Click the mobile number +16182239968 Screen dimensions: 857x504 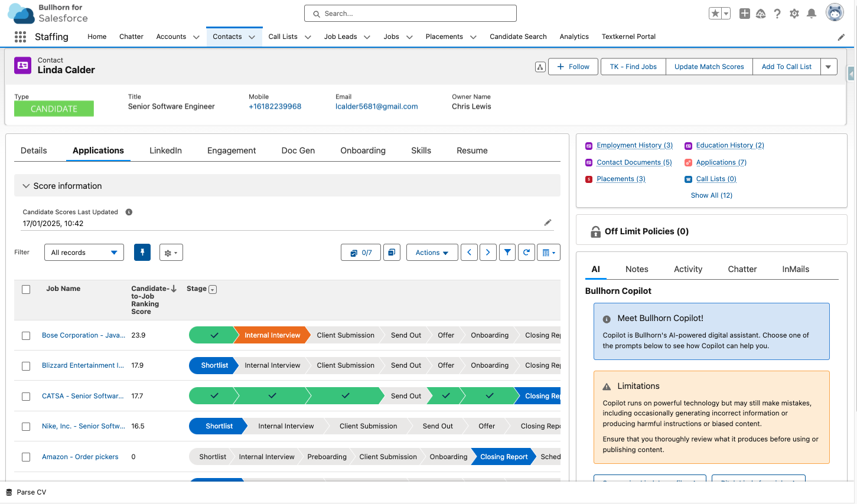275,106
